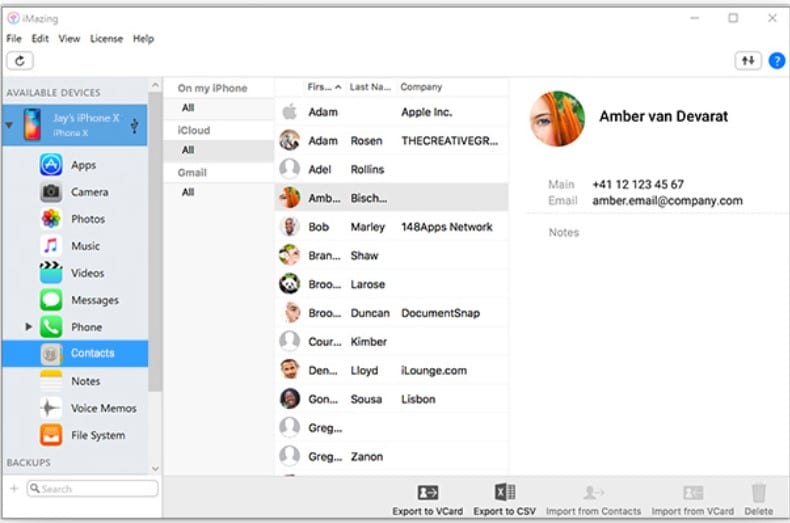Collapse Jay's iPhone X device arrow

(x=9, y=125)
